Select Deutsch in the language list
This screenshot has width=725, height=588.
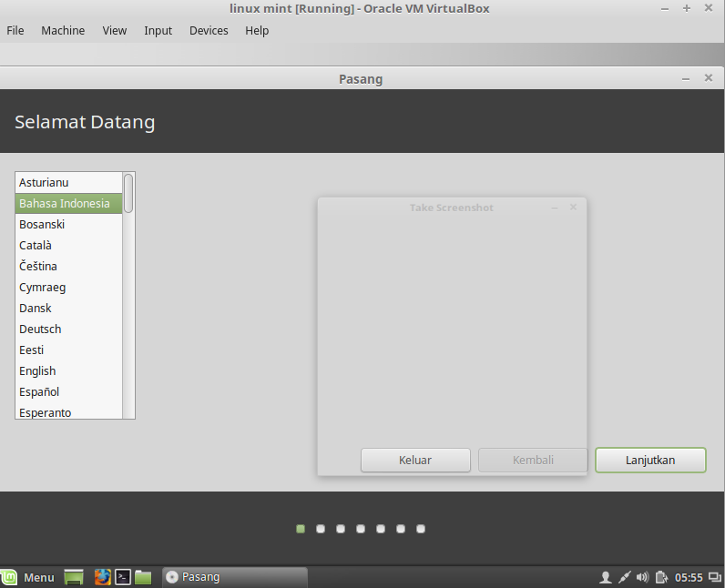click(x=68, y=329)
